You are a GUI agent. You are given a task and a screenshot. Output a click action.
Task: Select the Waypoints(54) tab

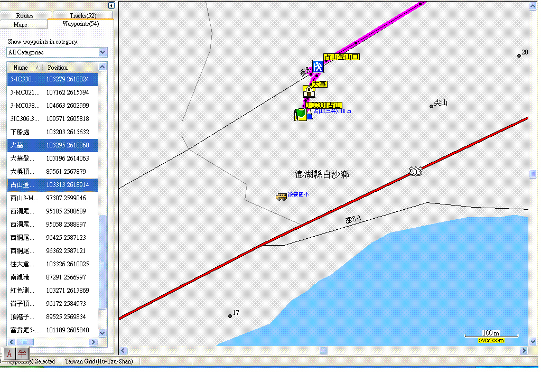point(81,24)
